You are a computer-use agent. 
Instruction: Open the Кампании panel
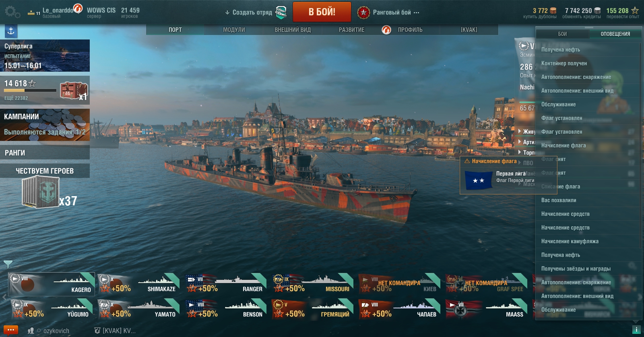[x=45, y=124]
